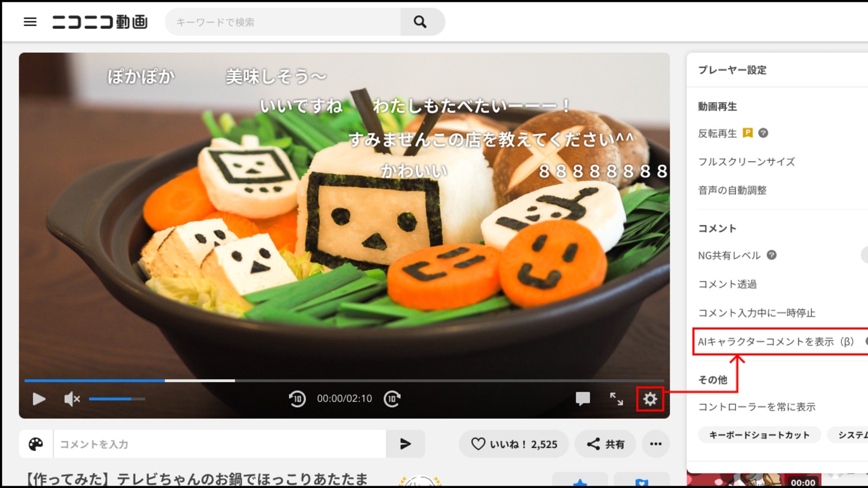Toggle comment display with the speech bubble icon
868x488 pixels.
[x=583, y=399]
